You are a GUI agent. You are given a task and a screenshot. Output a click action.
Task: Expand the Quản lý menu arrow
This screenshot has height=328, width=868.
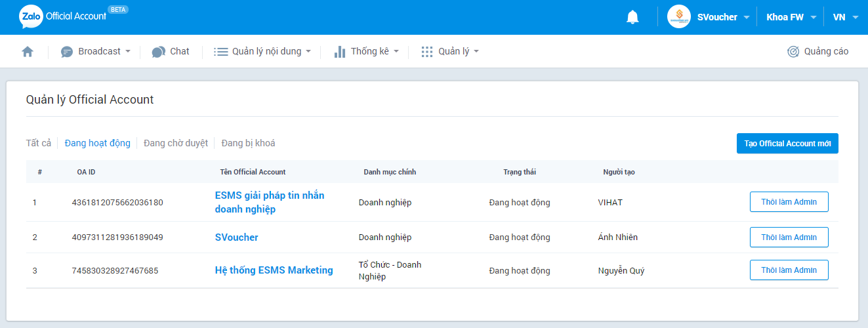[476, 52]
